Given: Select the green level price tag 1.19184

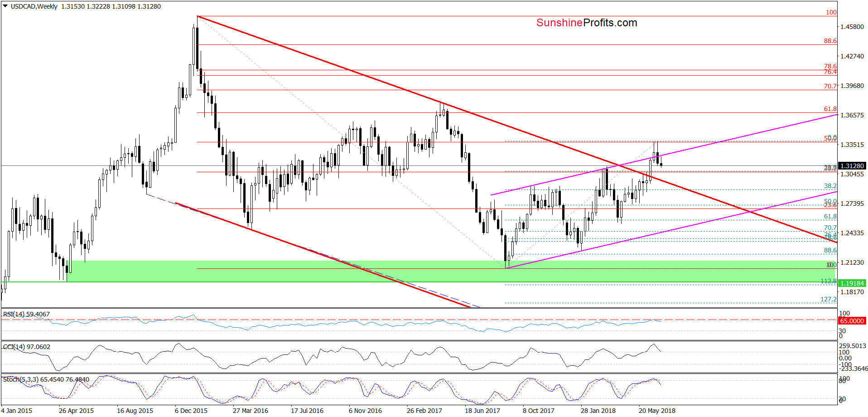Looking at the screenshot, I should (x=852, y=283).
